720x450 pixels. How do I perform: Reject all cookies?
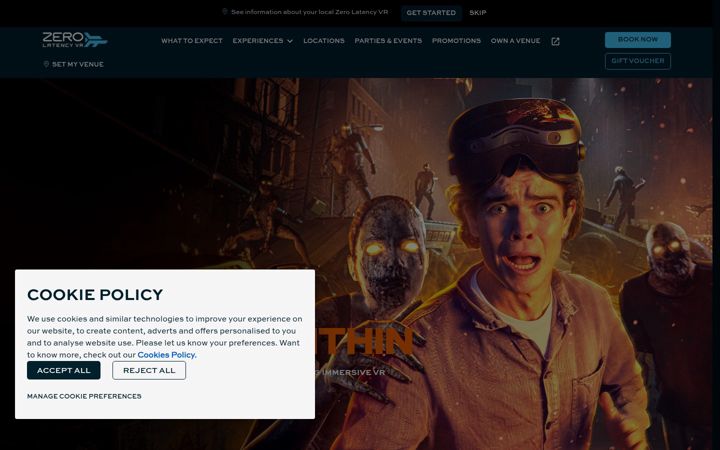pos(149,371)
